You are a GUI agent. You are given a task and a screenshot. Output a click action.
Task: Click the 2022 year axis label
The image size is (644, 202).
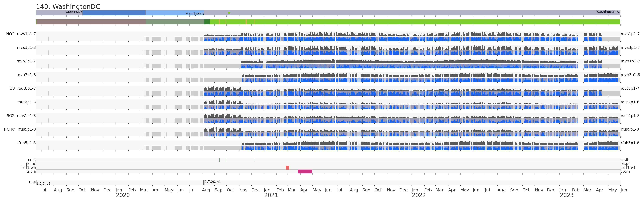(x=419, y=195)
